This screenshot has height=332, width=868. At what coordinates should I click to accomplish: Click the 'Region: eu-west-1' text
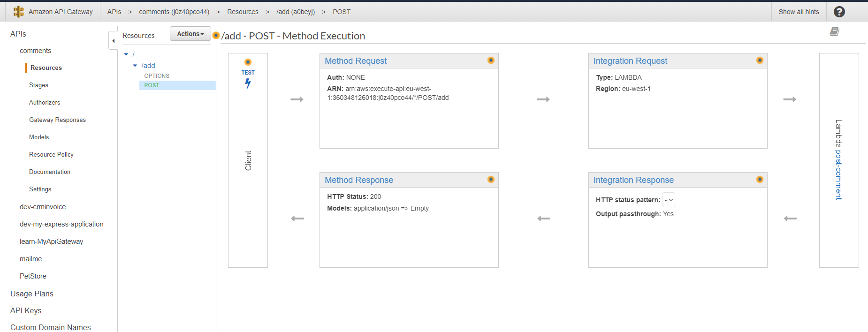(x=623, y=89)
